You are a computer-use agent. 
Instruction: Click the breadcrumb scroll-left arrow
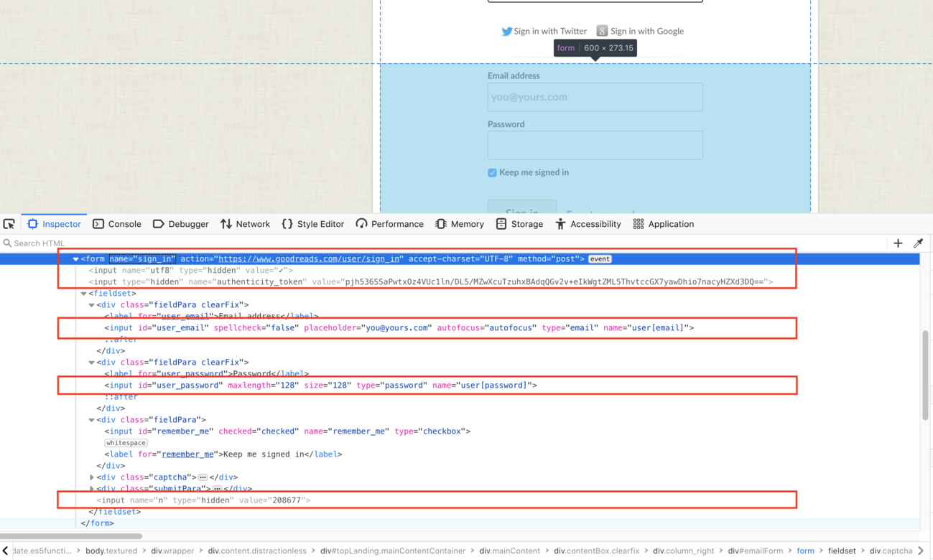click(6, 551)
